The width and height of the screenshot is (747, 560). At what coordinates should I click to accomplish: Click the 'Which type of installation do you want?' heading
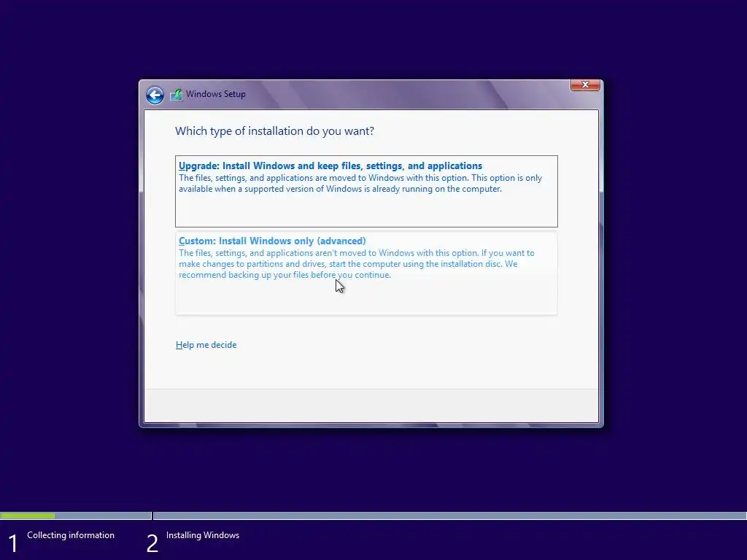coord(274,131)
